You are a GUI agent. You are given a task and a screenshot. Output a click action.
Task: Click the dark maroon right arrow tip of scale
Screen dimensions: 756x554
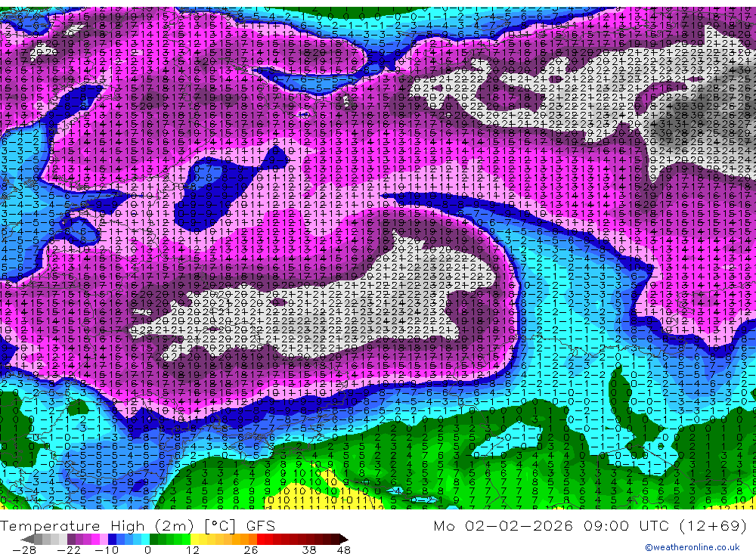pyautogui.click(x=344, y=539)
